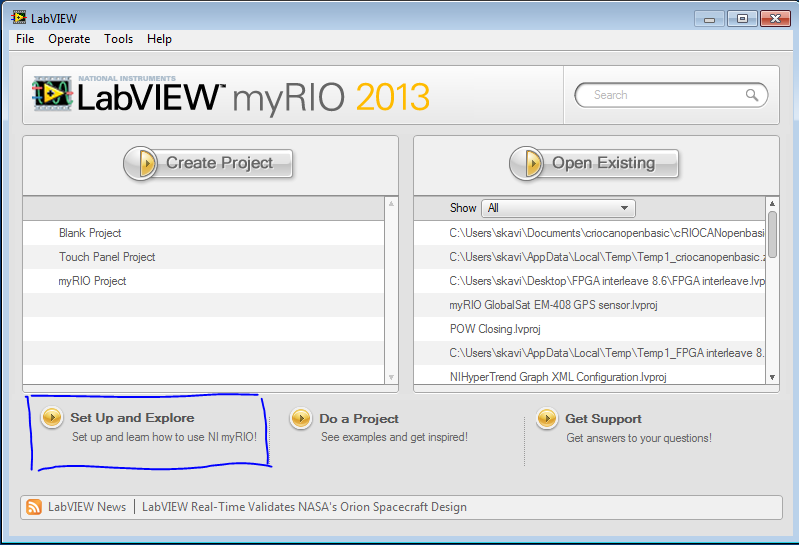Image resolution: width=799 pixels, height=545 pixels.
Task: Click the template list scroll down arrow
Action: 391,377
